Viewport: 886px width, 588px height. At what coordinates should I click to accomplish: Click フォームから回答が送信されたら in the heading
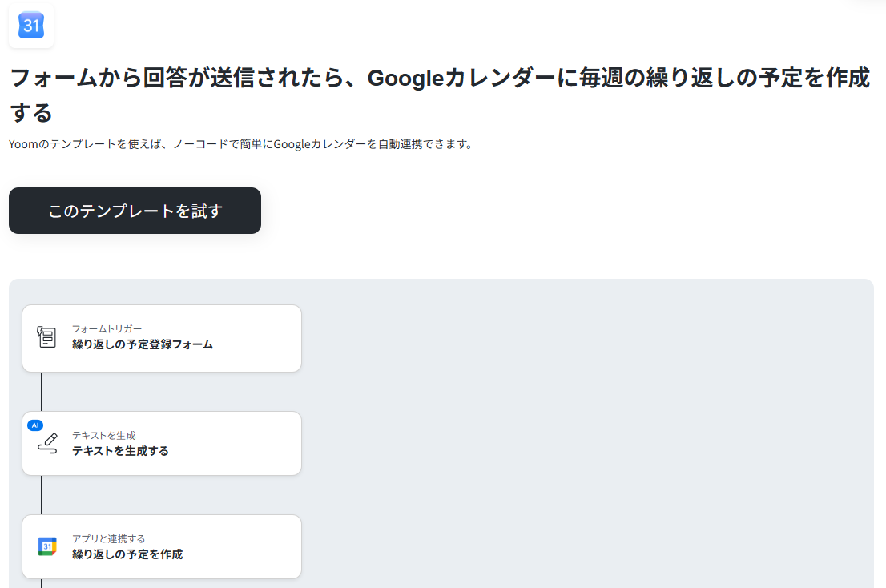pyautogui.click(x=176, y=78)
